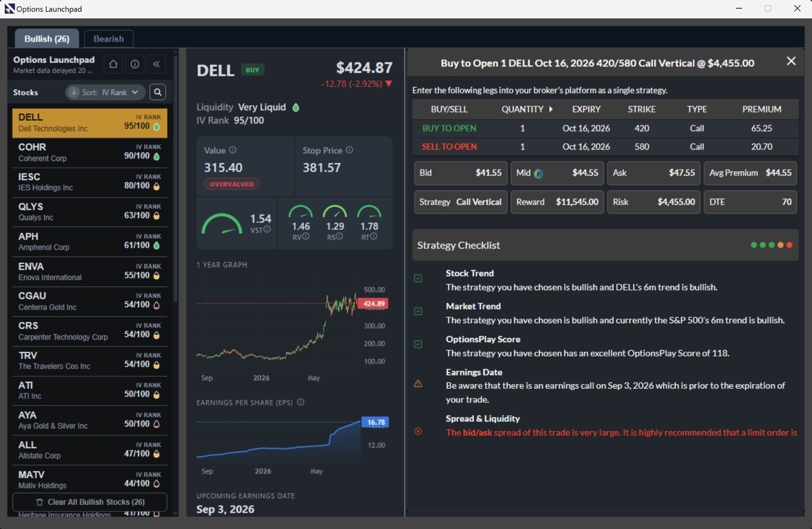The width and height of the screenshot is (812, 529).
Task: Click the green BUY badge next to DELL
Action: [252, 70]
